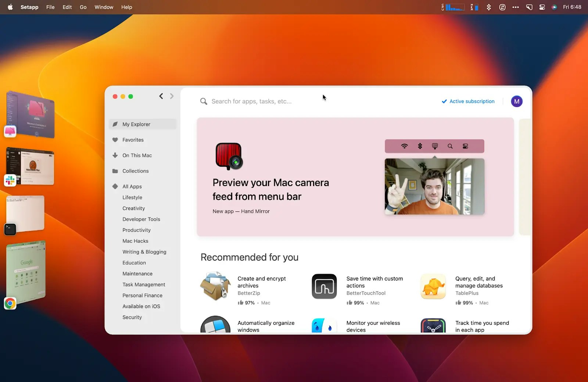Click the 'Query, edit, and manage databases' title
Screen dimensions: 588x382
point(479,282)
